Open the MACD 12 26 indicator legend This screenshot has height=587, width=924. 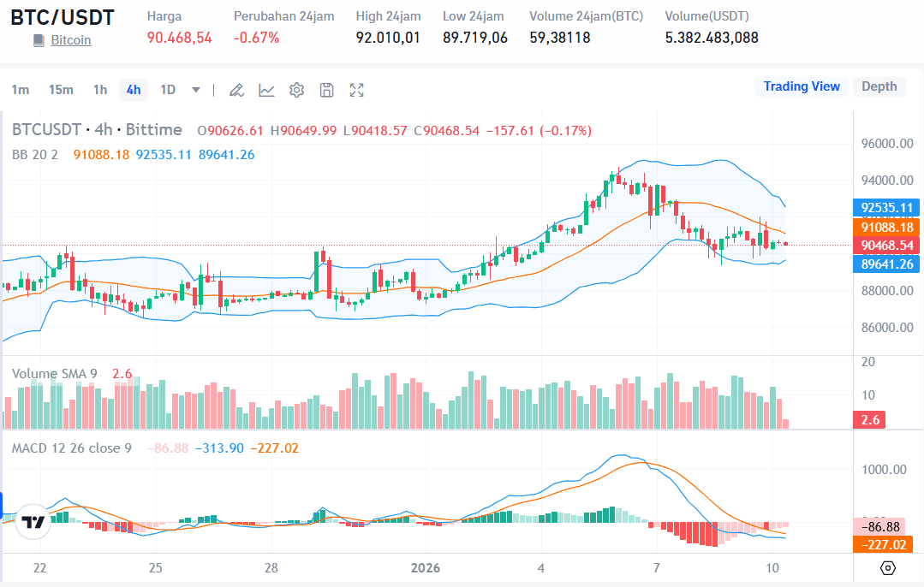pyautogui.click(x=71, y=448)
